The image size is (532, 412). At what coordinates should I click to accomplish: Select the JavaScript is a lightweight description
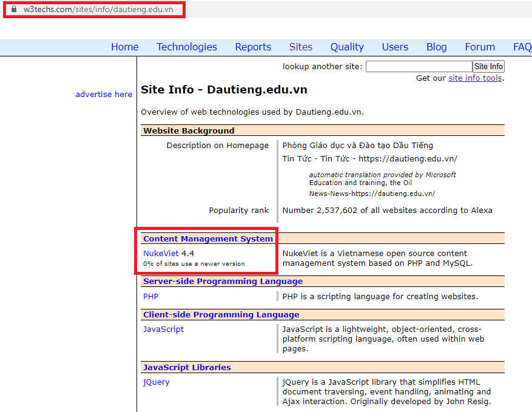(x=383, y=339)
